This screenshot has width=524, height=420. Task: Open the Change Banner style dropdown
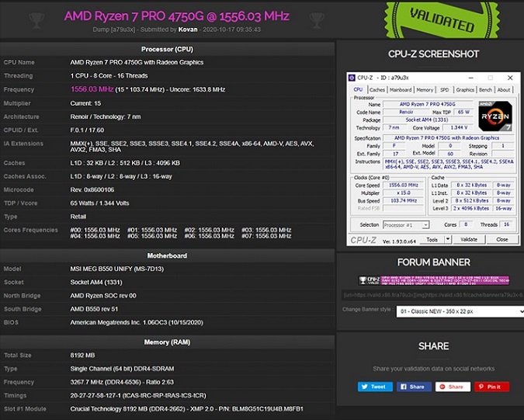(x=460, y=311)
